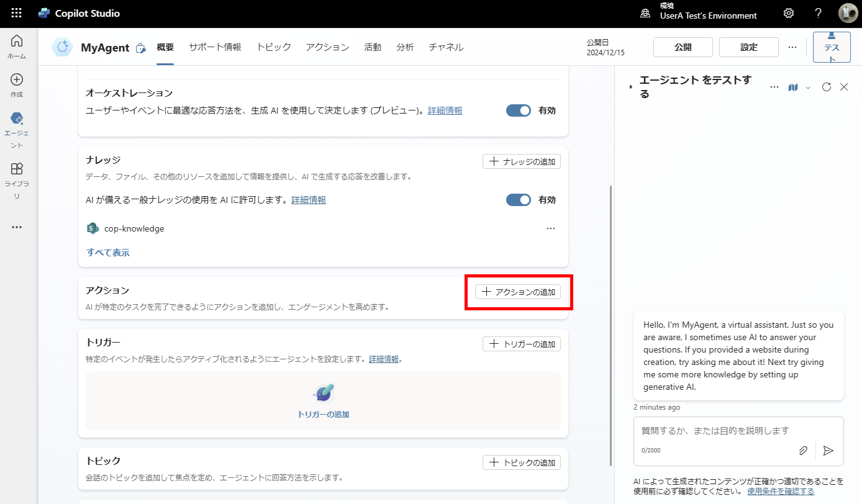The height and width of the screenshot is (504, 862).
Task: Click the すべて表示 link
Action: [108, 253]
